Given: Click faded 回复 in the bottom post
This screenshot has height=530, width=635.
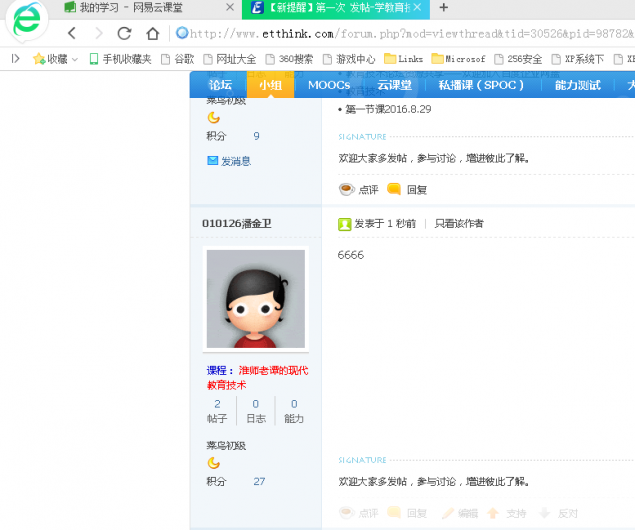Looking at the screenshot, I should [417, 513].
